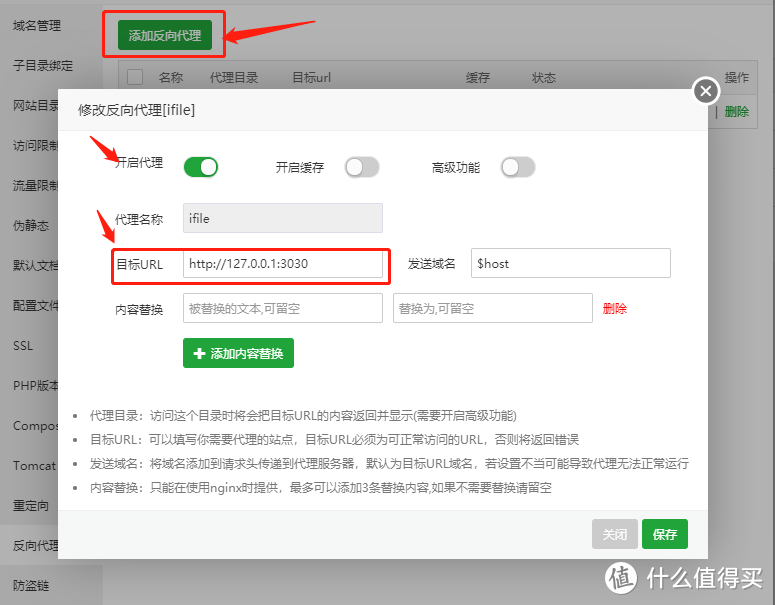Select 反向代理 in the sidebar

[35, 546]
